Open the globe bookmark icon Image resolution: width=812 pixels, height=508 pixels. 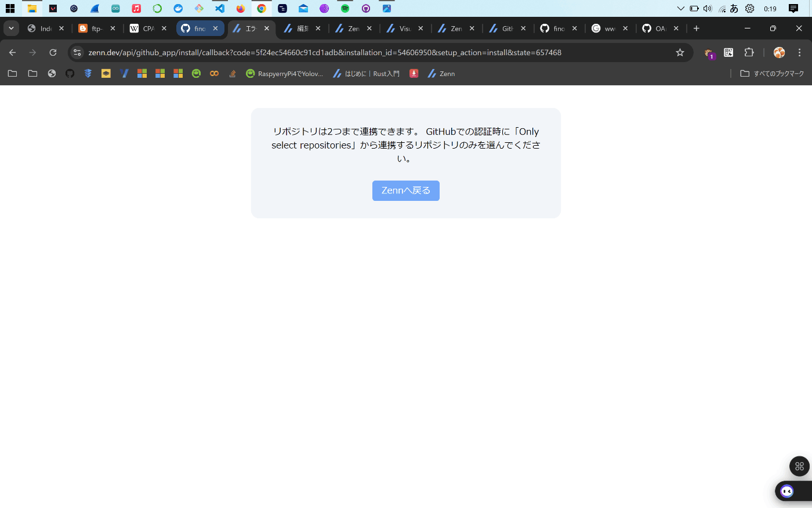pos(52,74)
